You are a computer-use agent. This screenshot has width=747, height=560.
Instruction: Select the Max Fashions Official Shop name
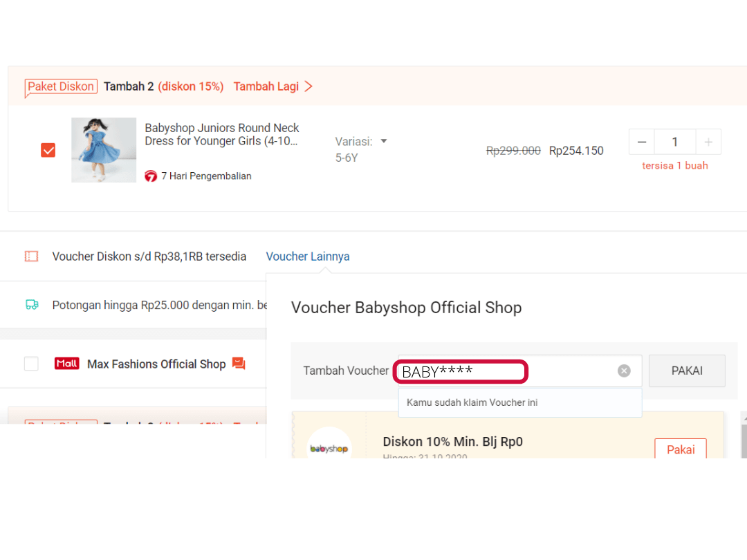click(156, 364)
